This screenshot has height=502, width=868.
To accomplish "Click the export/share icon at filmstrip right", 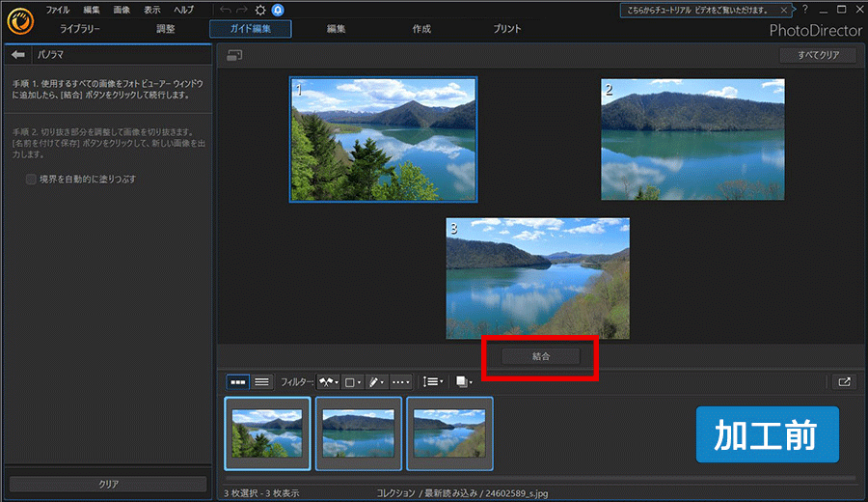I will click(x=844, y=381).
